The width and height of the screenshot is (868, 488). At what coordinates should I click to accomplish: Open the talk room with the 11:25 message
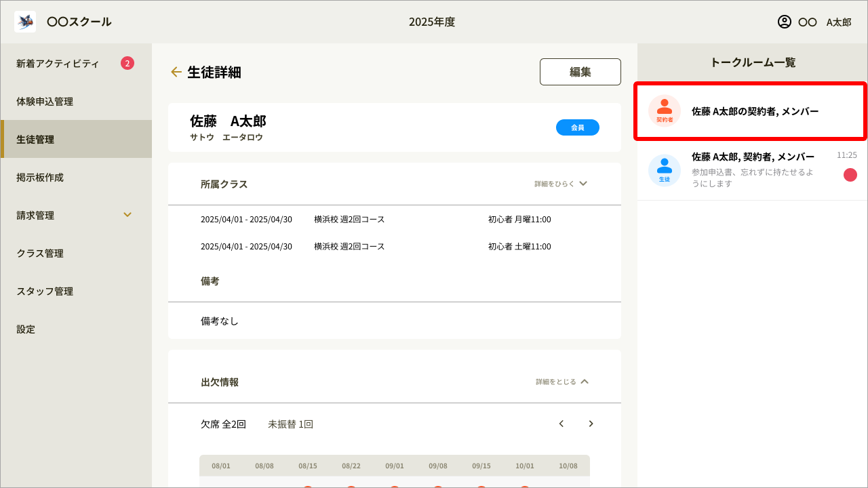pyautogui.click(x=753, y=170)
